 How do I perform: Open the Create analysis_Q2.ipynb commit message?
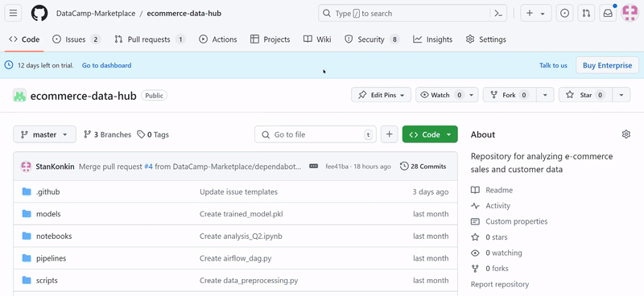point(241,236)
